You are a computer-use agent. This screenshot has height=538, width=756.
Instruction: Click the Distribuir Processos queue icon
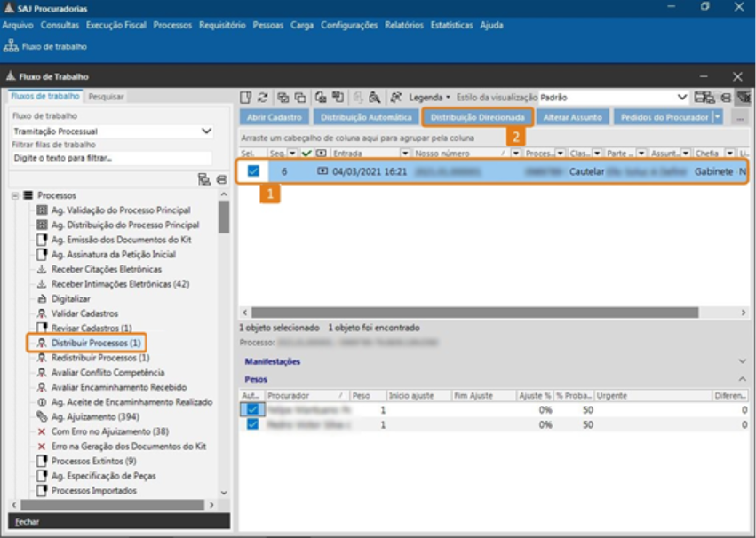(41, 343)
